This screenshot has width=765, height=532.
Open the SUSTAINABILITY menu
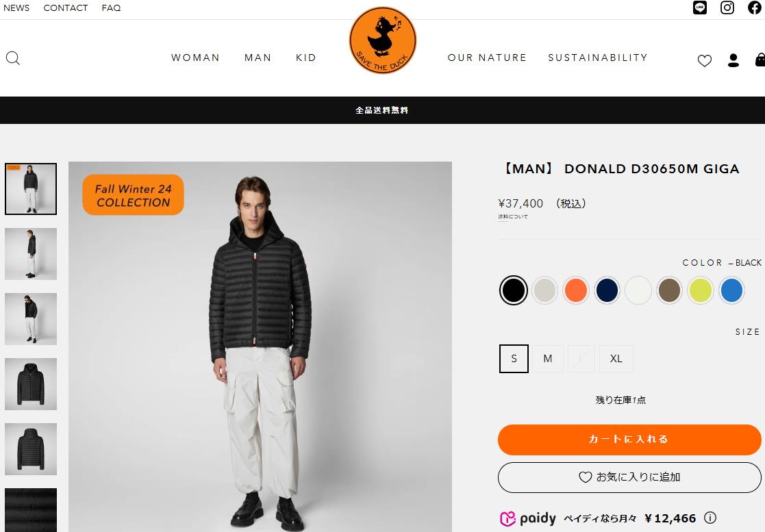click(x=598, y=58)
